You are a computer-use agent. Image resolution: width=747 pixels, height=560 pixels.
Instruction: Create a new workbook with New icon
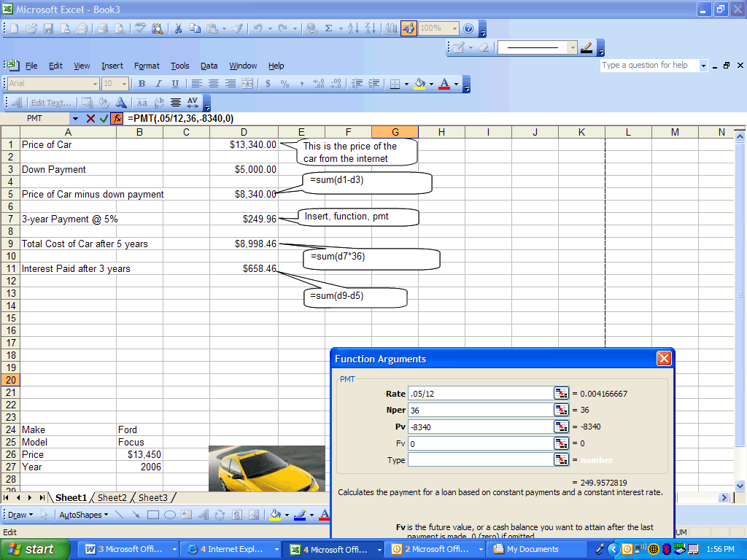coord(15,28)
